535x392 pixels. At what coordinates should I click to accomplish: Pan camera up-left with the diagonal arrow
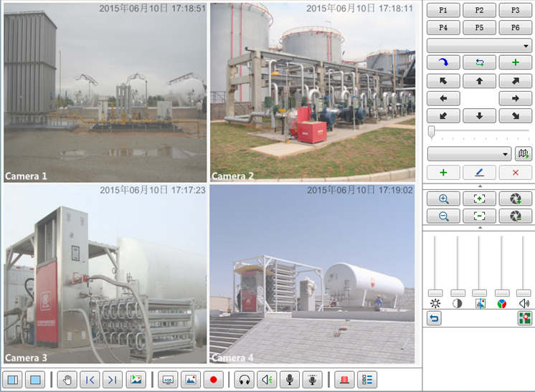(x=443, y=81)
